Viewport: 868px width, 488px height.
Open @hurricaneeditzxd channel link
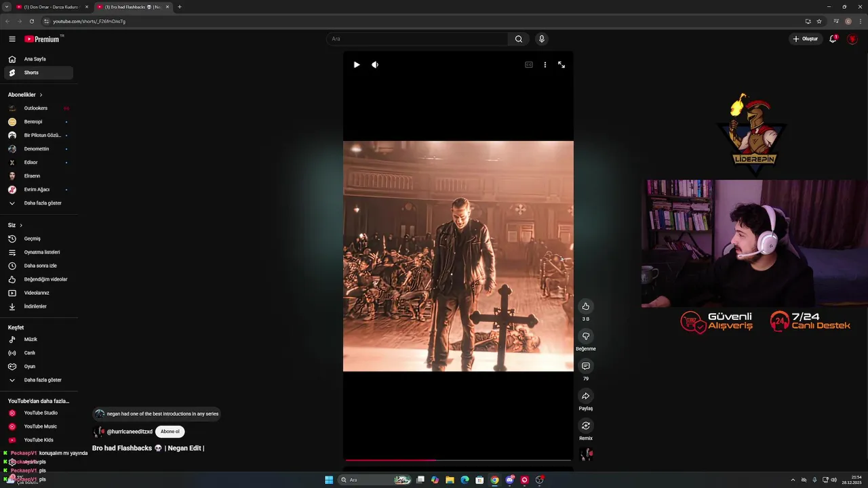130,432
